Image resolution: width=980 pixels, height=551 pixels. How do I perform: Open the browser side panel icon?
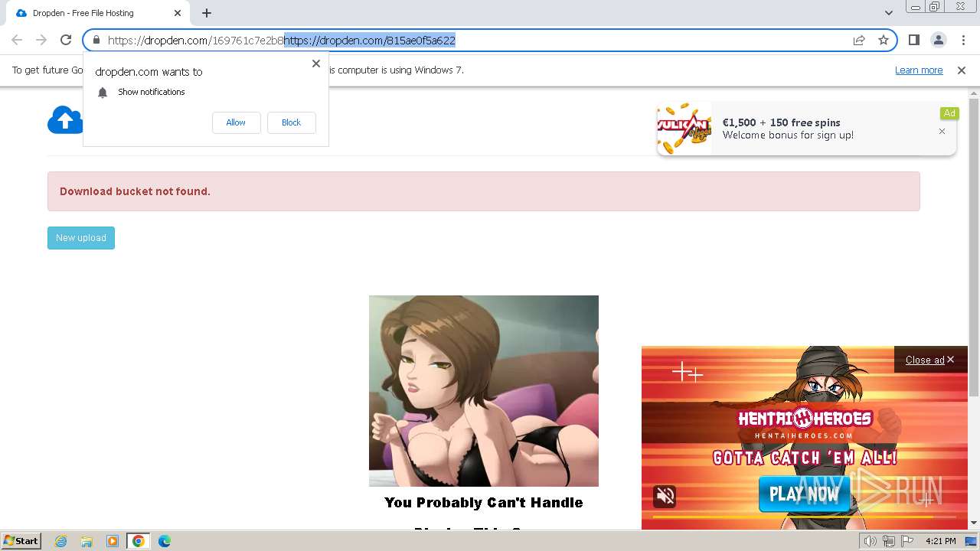click(x=913, y=40)
